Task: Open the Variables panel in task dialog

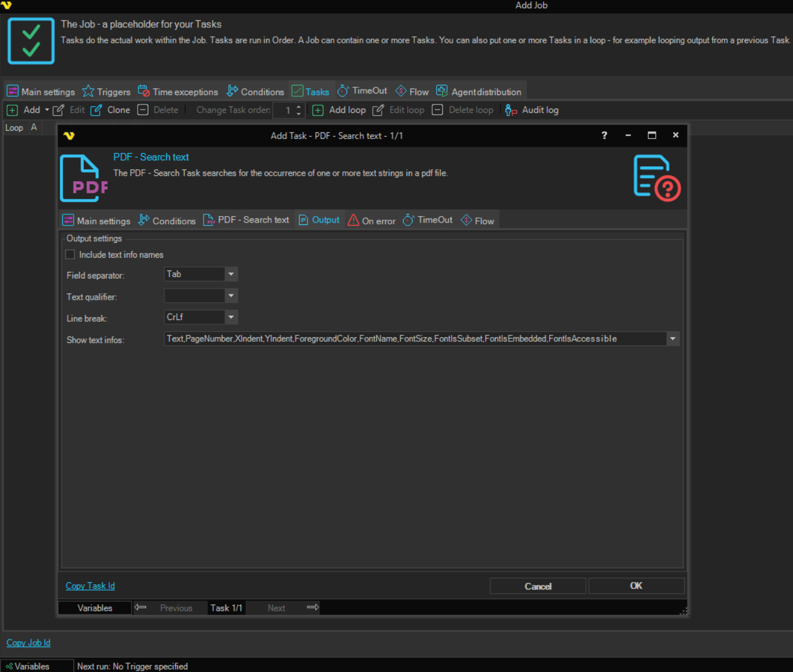Action: tap(94, 608)
